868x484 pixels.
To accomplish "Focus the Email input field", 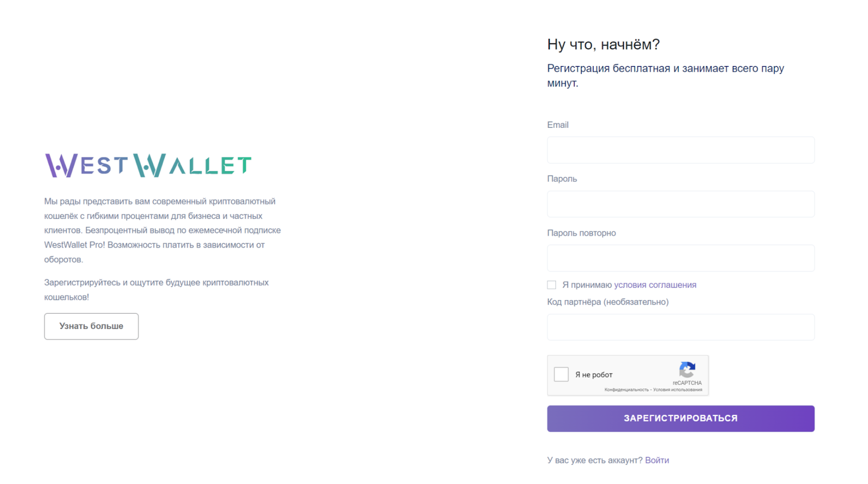I will pos(680,150).
